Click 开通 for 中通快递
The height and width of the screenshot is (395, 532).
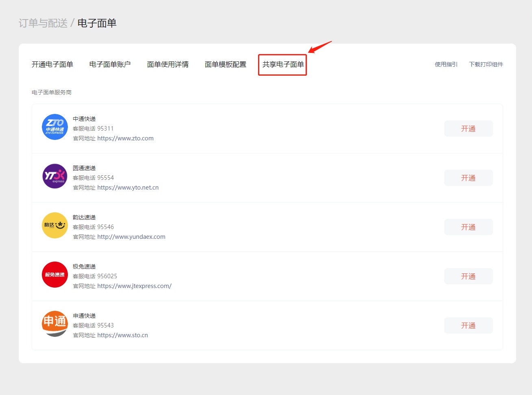point(468,129)
